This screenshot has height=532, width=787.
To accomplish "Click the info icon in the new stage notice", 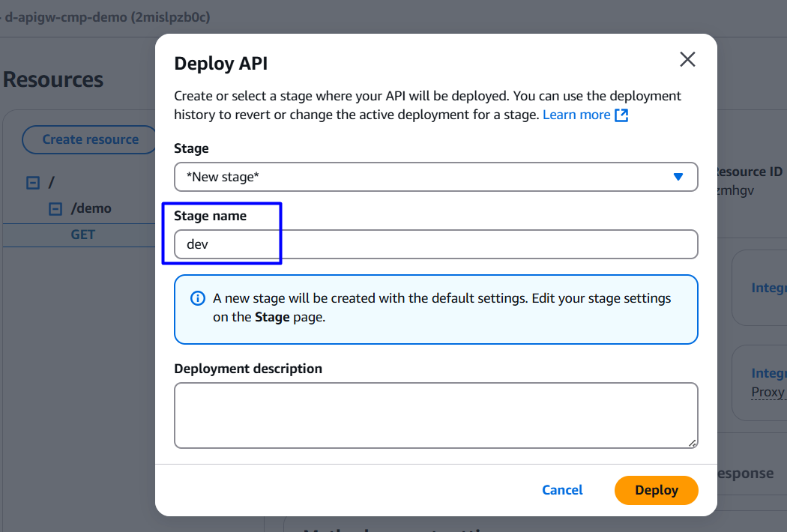I will tap(197, 298).
